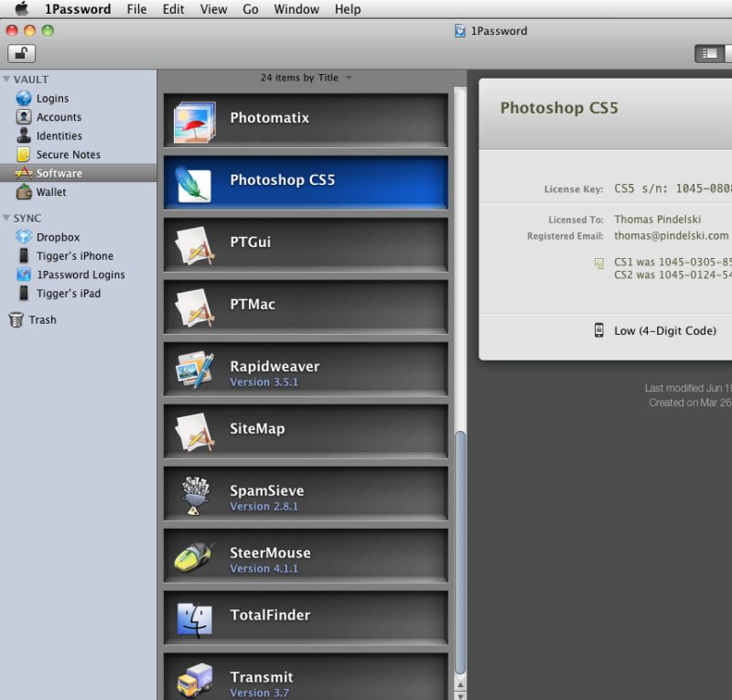The height and width of the screenshot is (700, 732).
Task: Open the '24 items by Title' sort dropdown
Action: 306,78
